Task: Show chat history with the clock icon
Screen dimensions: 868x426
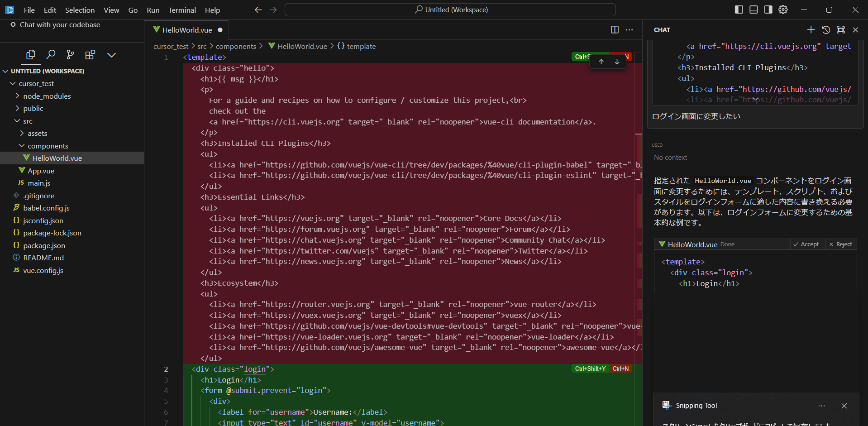Action: (x=825, y=29)
